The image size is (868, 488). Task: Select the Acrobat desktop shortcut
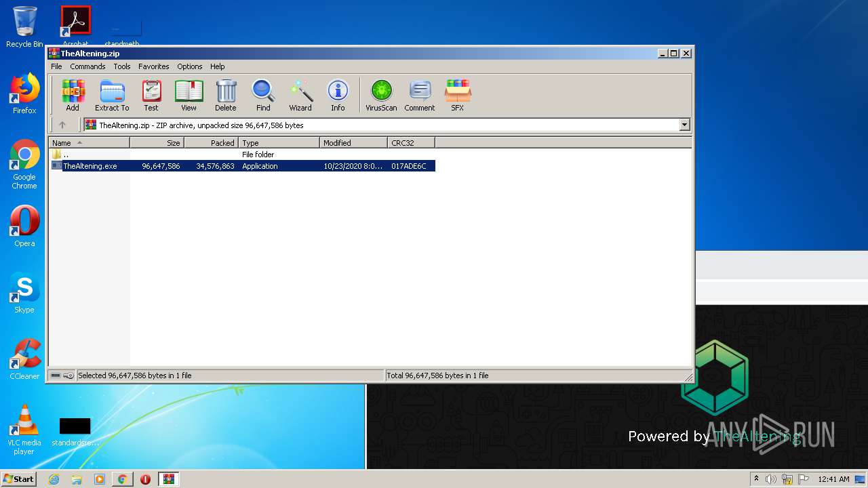(76, 26)
